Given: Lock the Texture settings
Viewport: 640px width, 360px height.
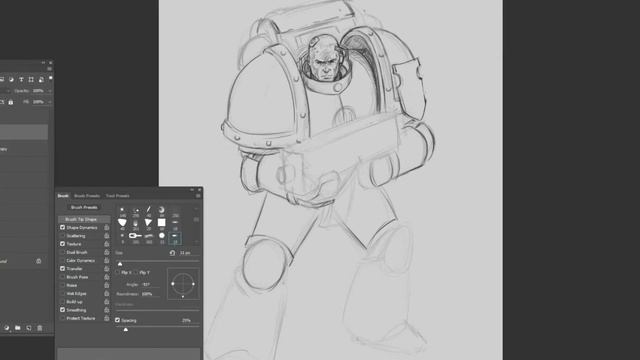Looking at the screenshot, I should 107,244.
